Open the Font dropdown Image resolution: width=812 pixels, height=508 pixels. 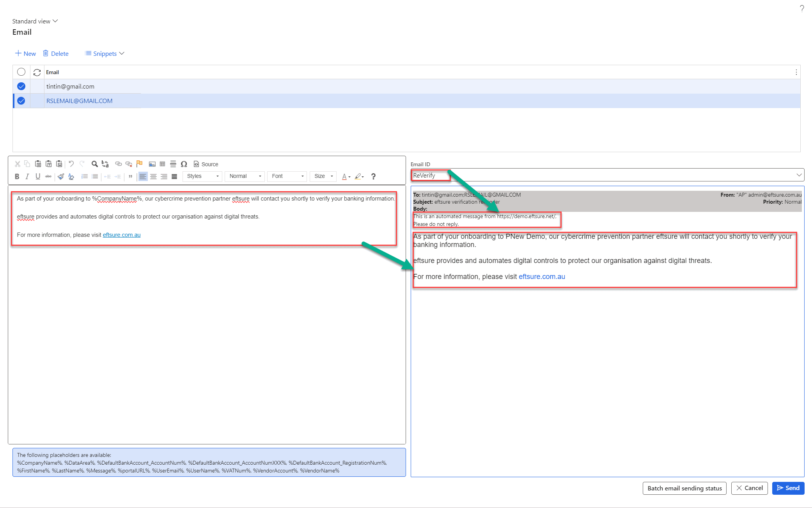click(287, 176)
